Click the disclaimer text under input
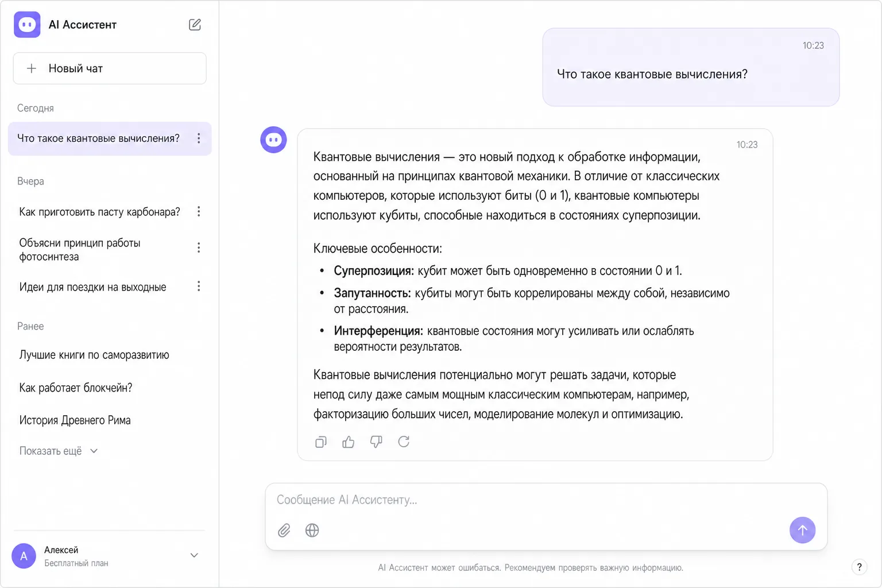 [531, 568]
